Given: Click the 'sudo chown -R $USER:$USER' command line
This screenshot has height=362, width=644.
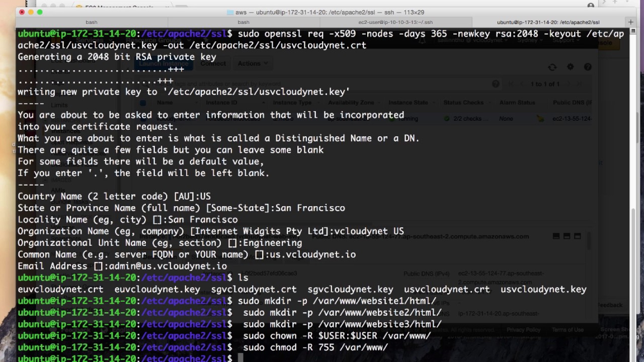Looking at the screenshot, I should 337,336.
